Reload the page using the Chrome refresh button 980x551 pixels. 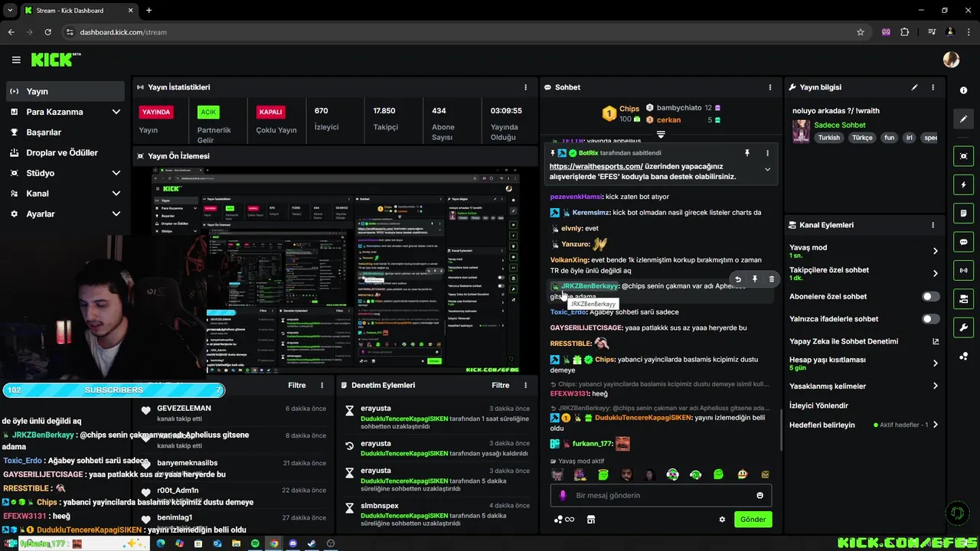[47, 32]
